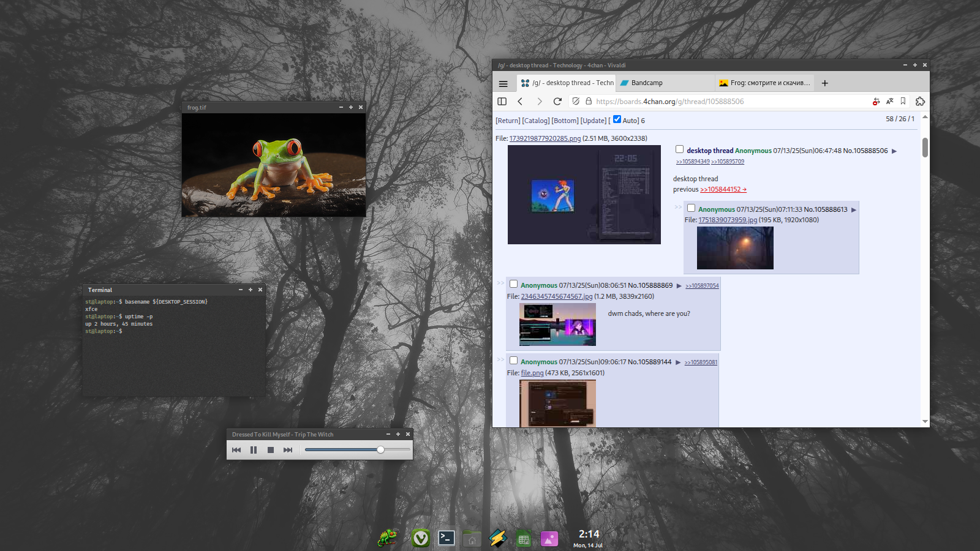Open the tracker blocker shield icon
The image size is (980, 551).
(x=576, y=102)
